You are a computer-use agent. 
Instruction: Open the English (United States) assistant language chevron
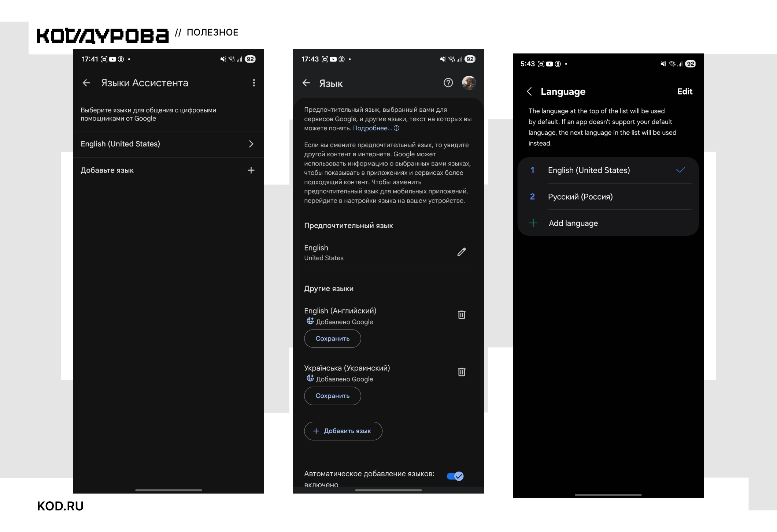click(251, 144)
